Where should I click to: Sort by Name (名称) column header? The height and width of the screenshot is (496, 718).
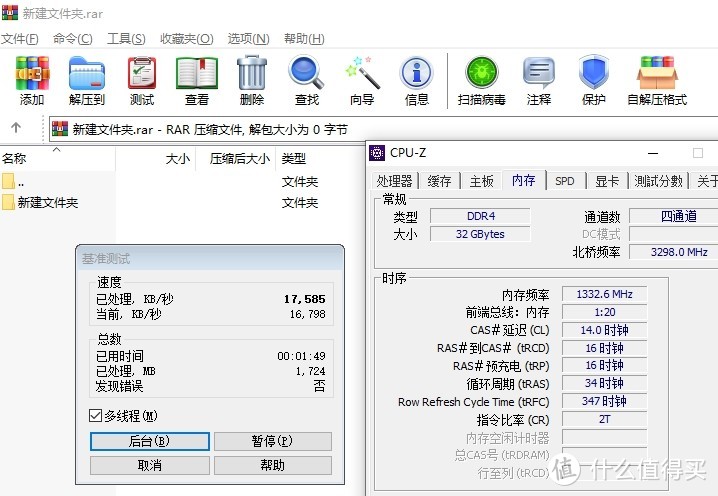[57, 159]
